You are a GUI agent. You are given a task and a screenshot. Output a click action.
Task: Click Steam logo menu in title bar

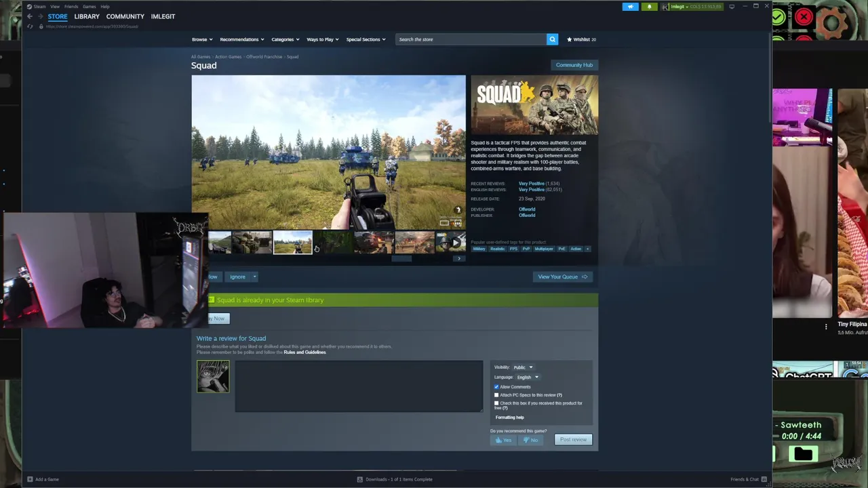35,7
